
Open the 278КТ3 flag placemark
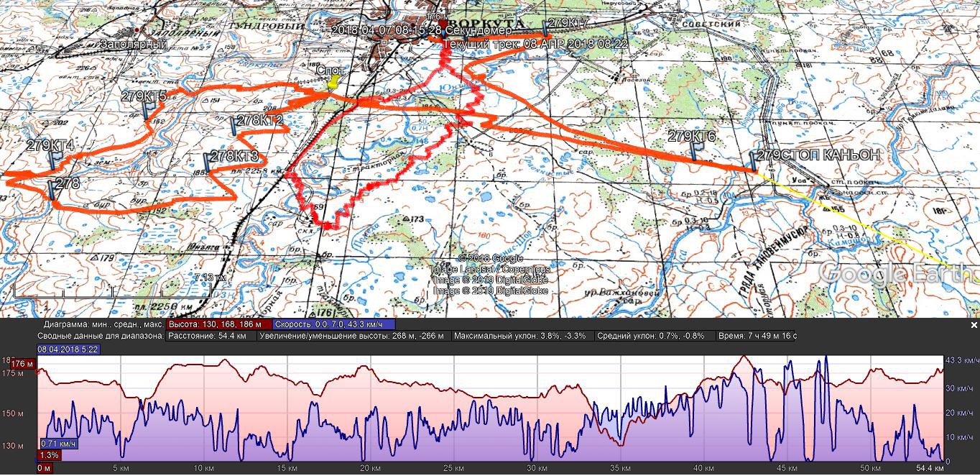click(x=208, y=161)
